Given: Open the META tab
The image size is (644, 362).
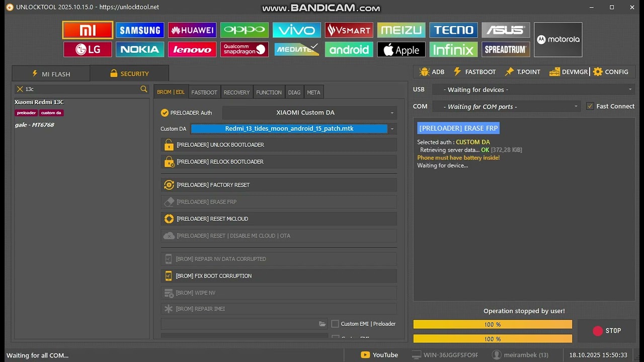Looking at the screenshot, I should click(313, 92).
